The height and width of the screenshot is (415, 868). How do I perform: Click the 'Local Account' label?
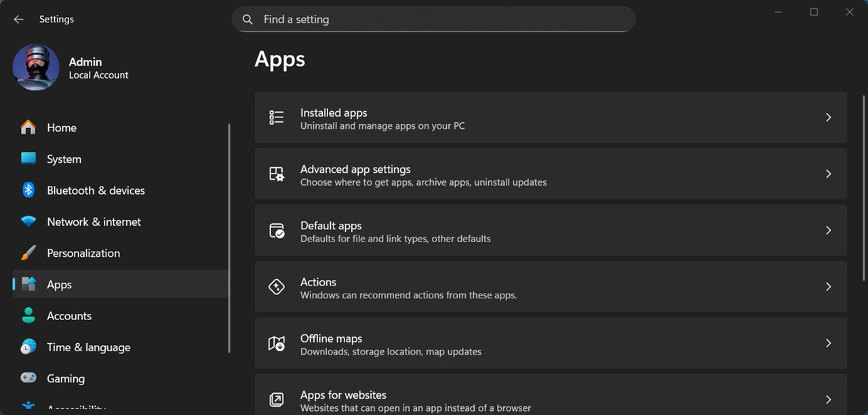coord(98,75)
